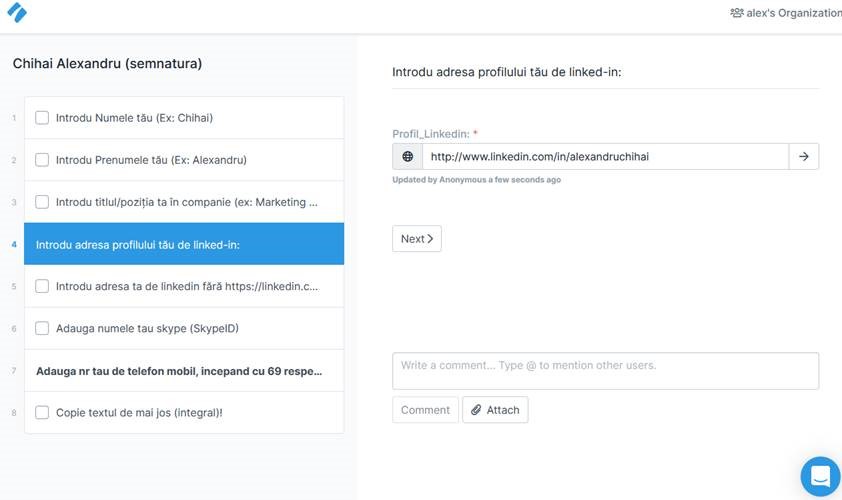Toggle the Skype ID task checkbox
This screenshot has width=842, height=500.
[x=42, y=328]
